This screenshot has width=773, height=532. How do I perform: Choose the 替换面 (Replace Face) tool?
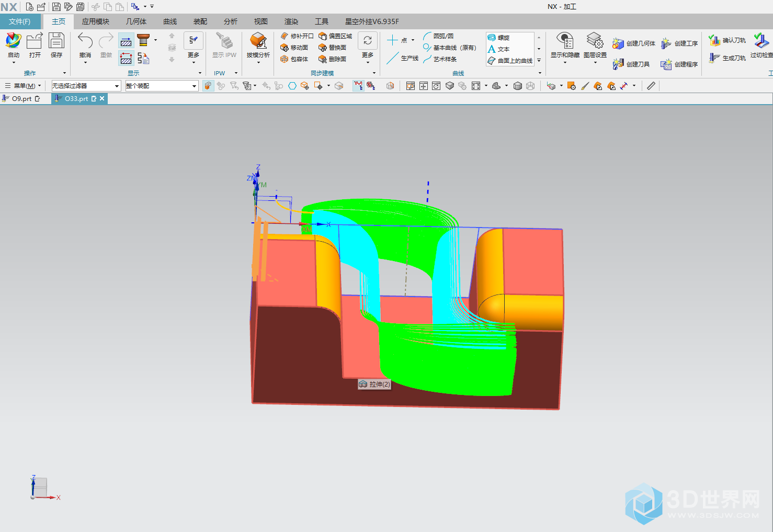[332, 48]
